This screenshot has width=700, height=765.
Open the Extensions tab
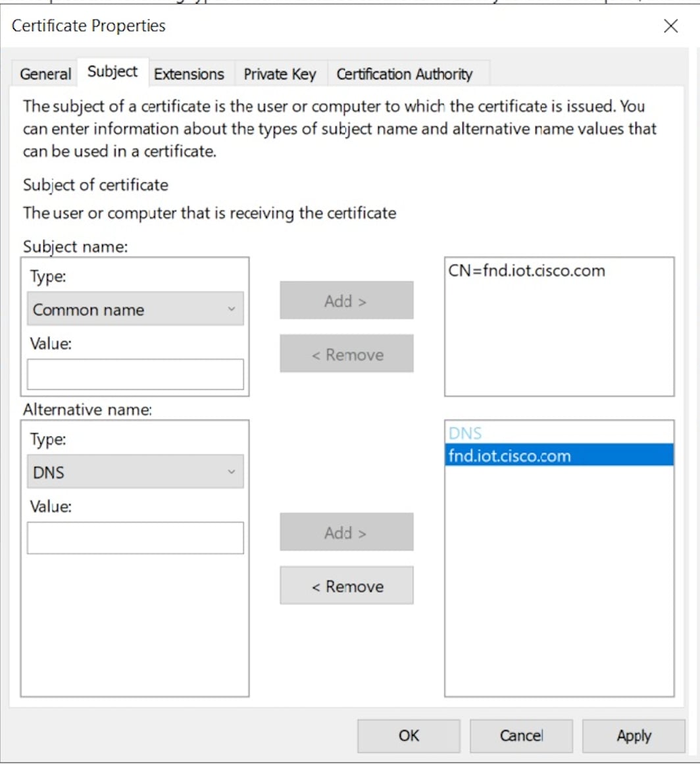pos(189,74)
